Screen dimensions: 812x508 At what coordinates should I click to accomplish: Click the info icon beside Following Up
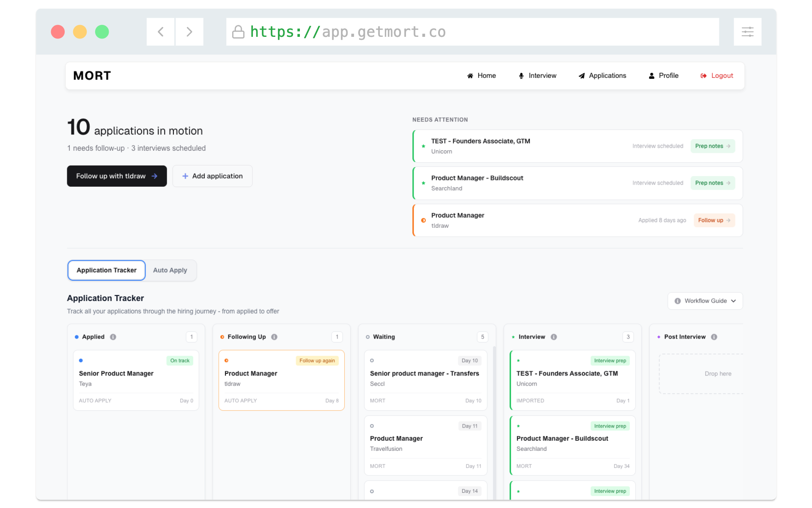point(274,337)
